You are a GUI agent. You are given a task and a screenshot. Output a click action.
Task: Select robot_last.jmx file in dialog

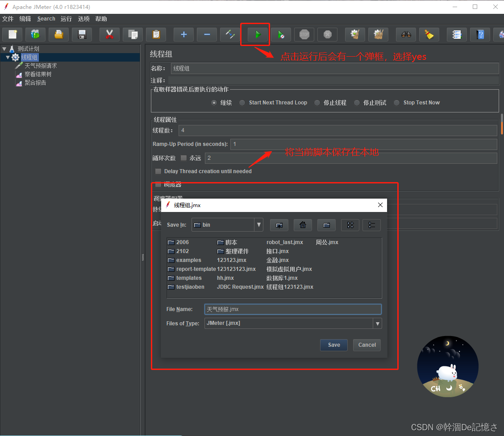(285, 242)
